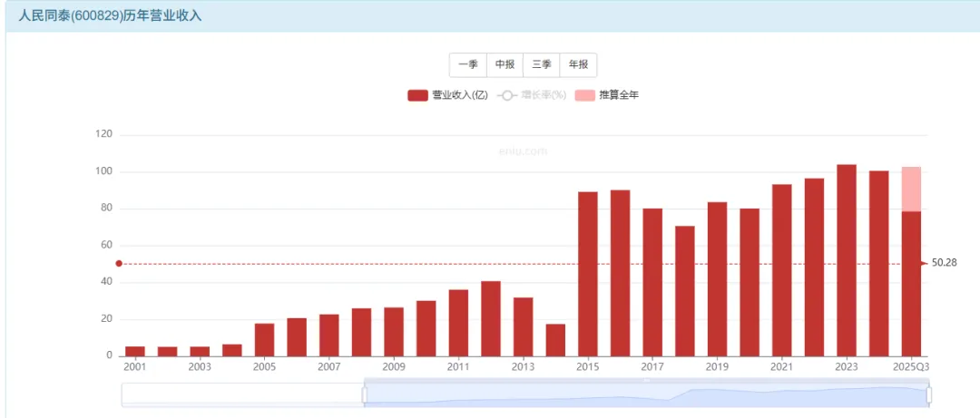Toggle the 营业收入(亿) legend series
The height and width of the screenshot is (418, 980).
pos(447,95)
